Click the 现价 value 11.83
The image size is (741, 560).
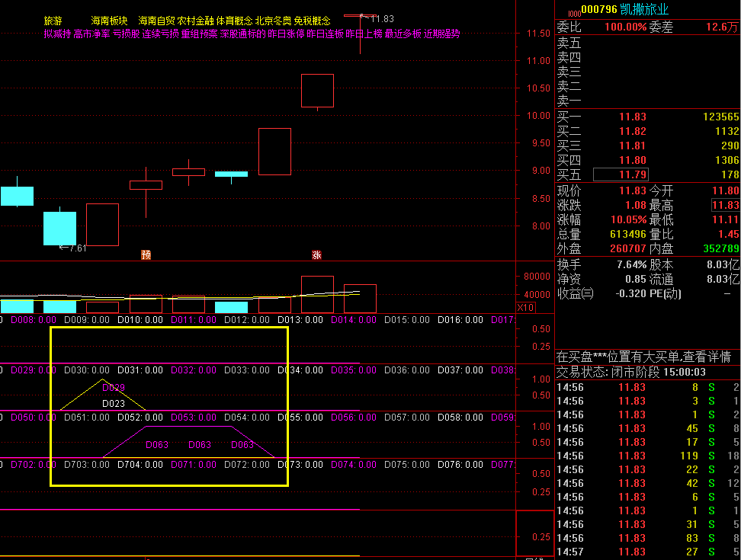632,190
